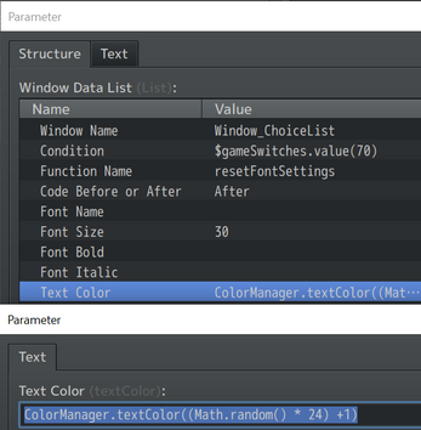Click the Name column header
This screenshot has width=421, height=430.
click(x=111, y=109)
